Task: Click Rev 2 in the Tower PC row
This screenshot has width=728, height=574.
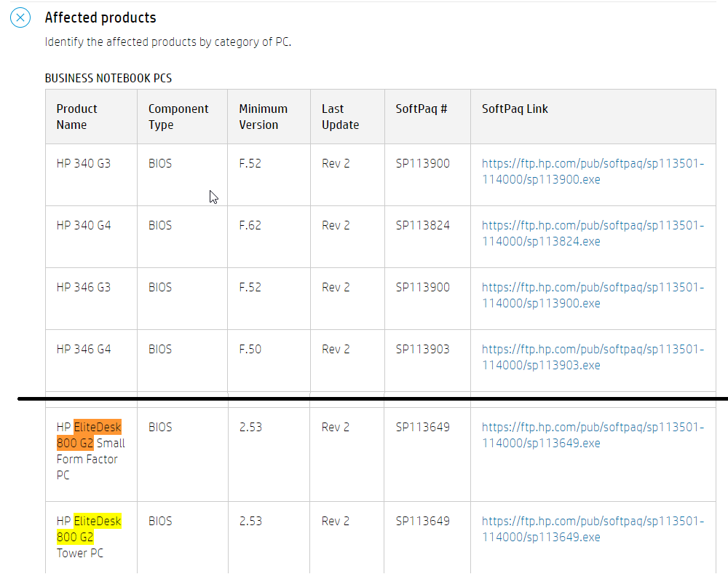Action: pyautogui.click(x=336, y=521)
